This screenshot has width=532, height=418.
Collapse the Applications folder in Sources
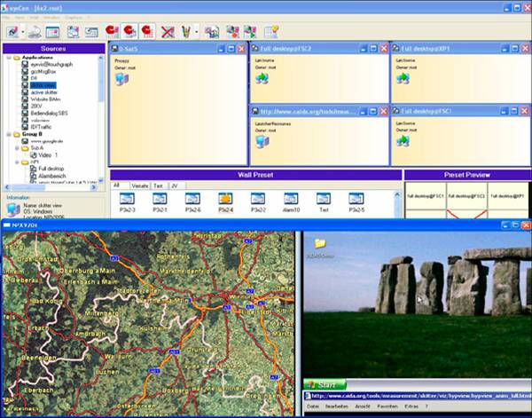[9, 58]
